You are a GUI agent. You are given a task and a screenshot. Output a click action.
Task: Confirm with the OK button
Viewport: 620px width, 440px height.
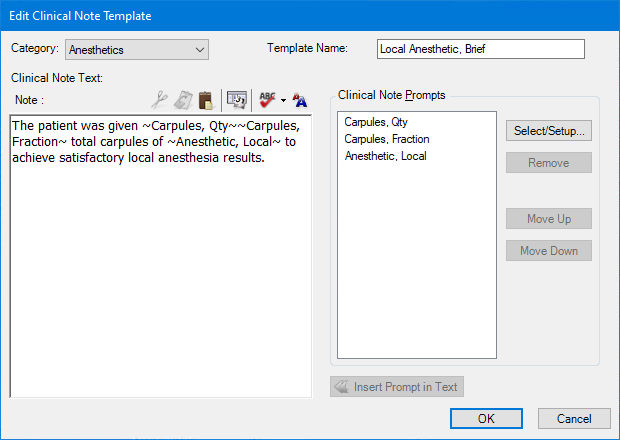tap(486, 419)
